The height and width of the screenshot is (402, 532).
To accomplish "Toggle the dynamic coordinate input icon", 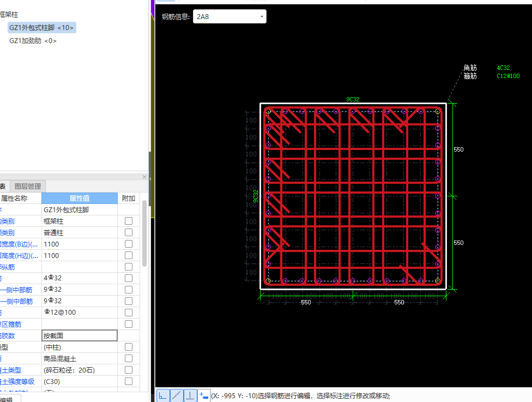I will 204,396.
